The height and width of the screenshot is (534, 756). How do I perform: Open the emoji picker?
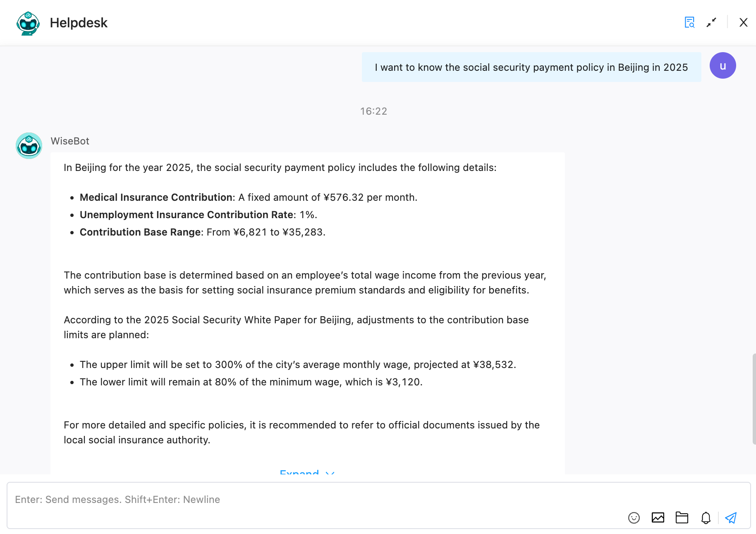point(634,517)
